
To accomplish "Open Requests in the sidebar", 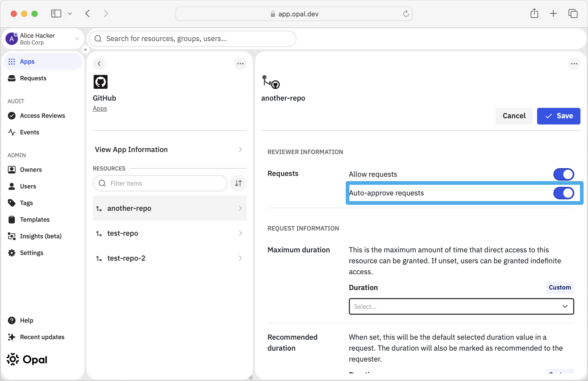I will [x=43, y=78].
